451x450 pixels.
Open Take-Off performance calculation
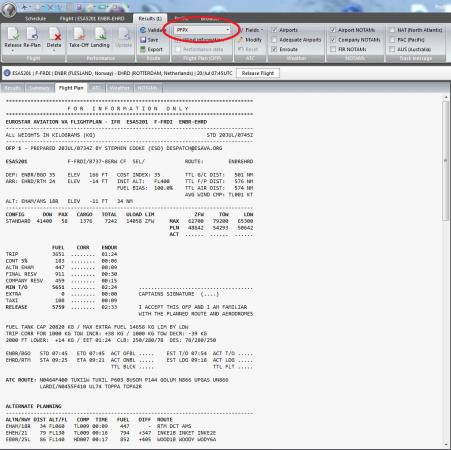point(78,37)
